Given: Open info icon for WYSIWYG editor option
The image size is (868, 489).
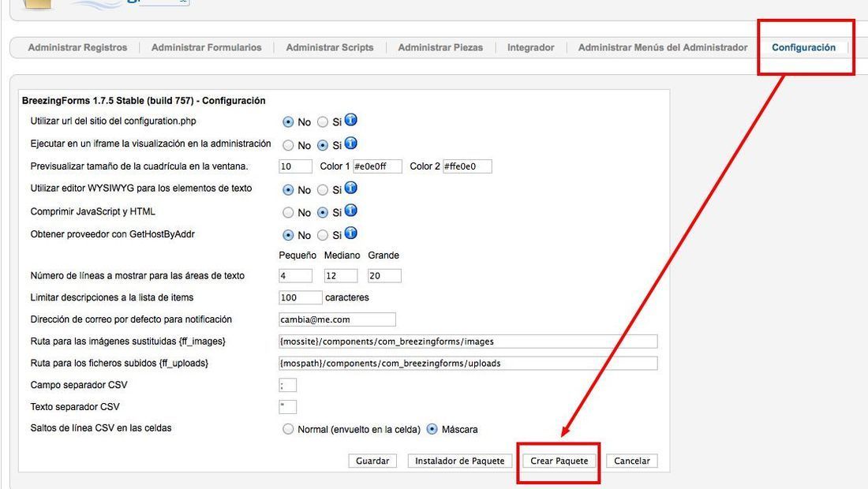Looking at the screenshot, I should [351, 188].
